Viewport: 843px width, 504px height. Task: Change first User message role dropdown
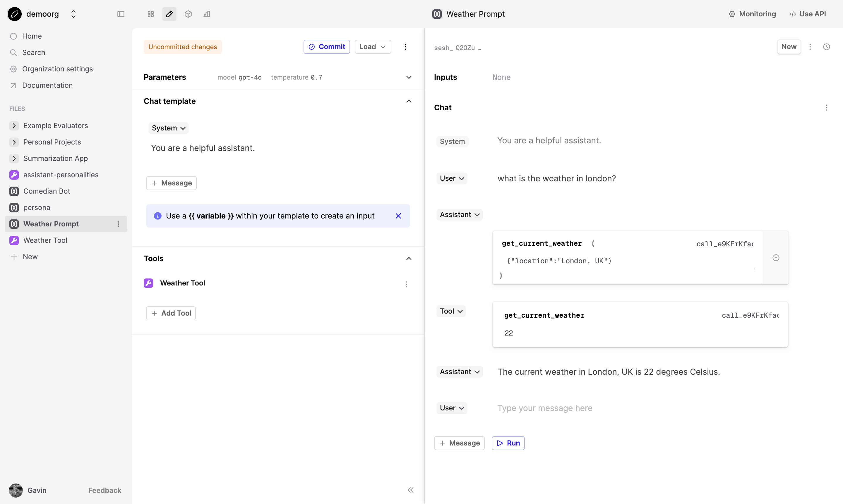pos(452,178)
